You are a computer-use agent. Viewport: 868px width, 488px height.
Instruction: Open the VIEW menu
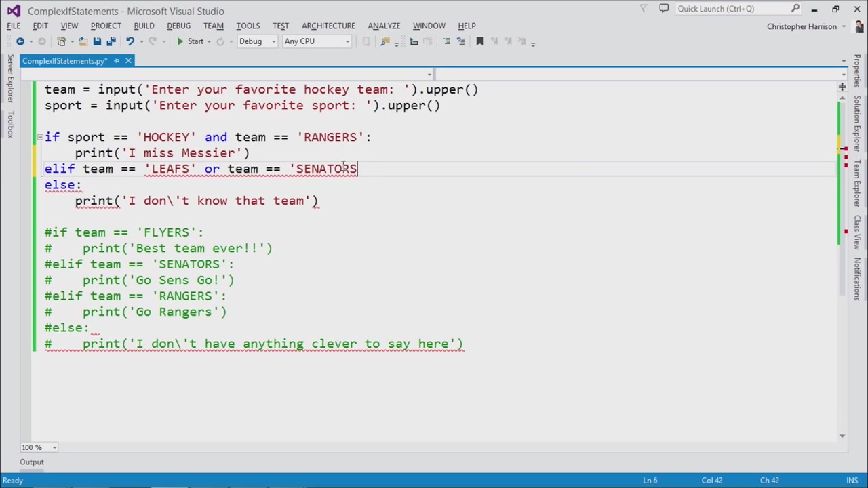[x=69, y=26]
